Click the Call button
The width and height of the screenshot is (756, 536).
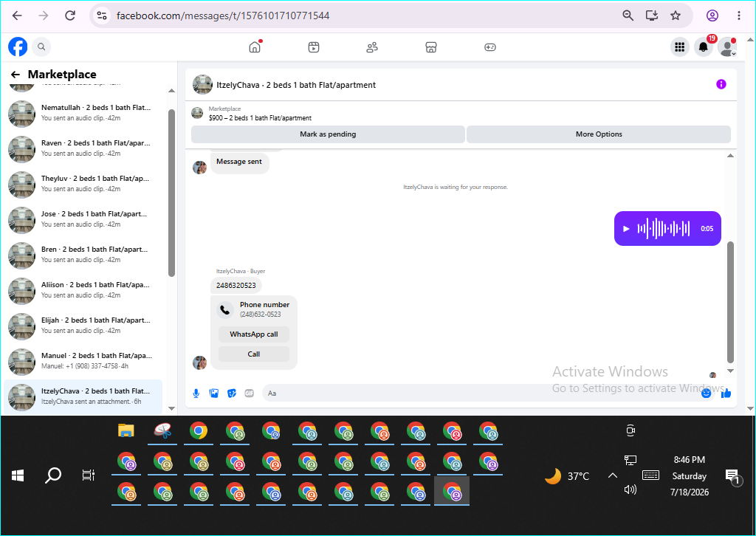(x=254, y=354)
